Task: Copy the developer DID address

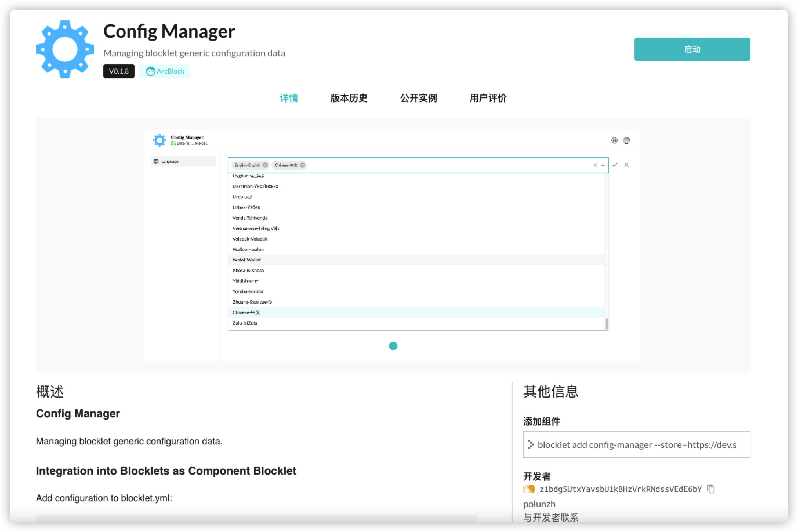Action: pyautogui.click(x=711, y=489)
